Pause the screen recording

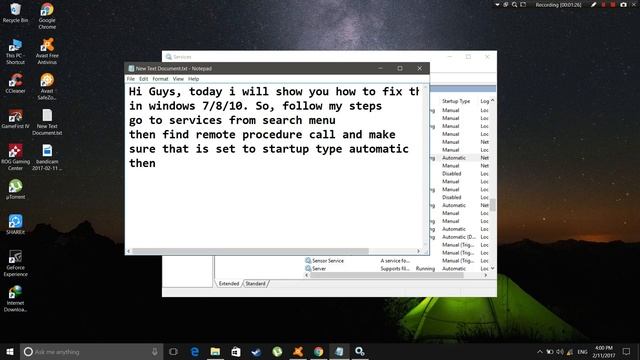(x=604, y=5)
